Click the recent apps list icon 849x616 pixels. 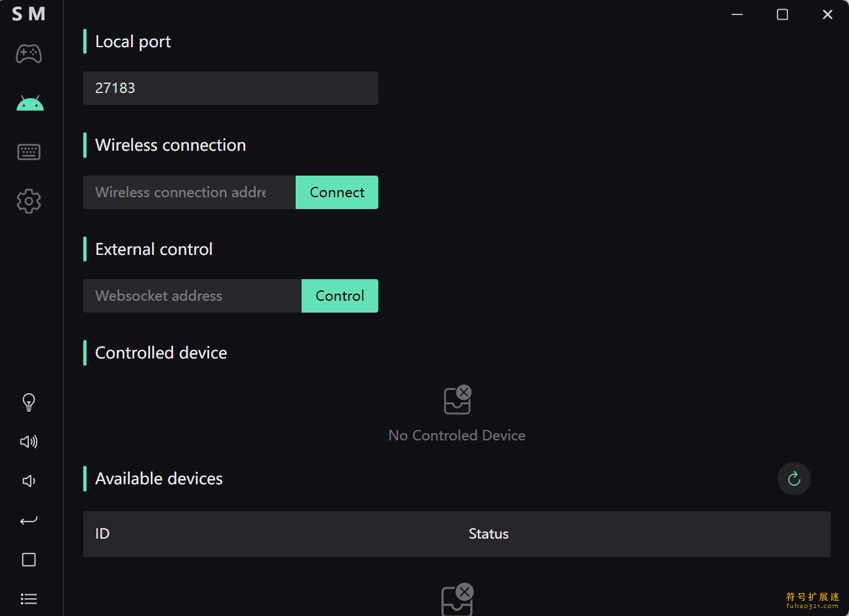click(29, 599)
